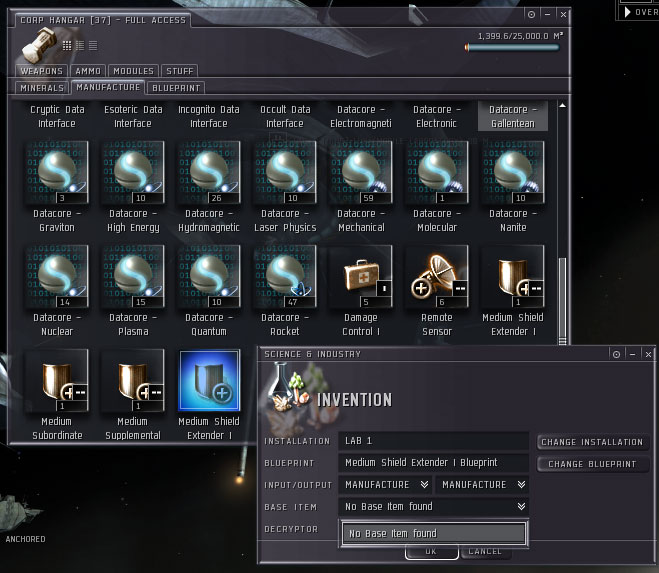Switch to the Manufacture hangar tab
This screenshot has width=659, height=573.
click(x=108, y=87)
